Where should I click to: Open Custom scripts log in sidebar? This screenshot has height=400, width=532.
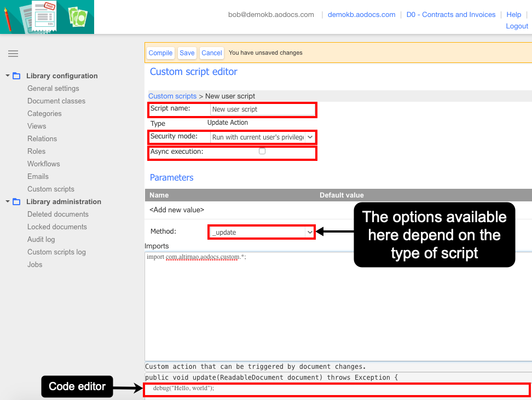(x=57, y=252)
